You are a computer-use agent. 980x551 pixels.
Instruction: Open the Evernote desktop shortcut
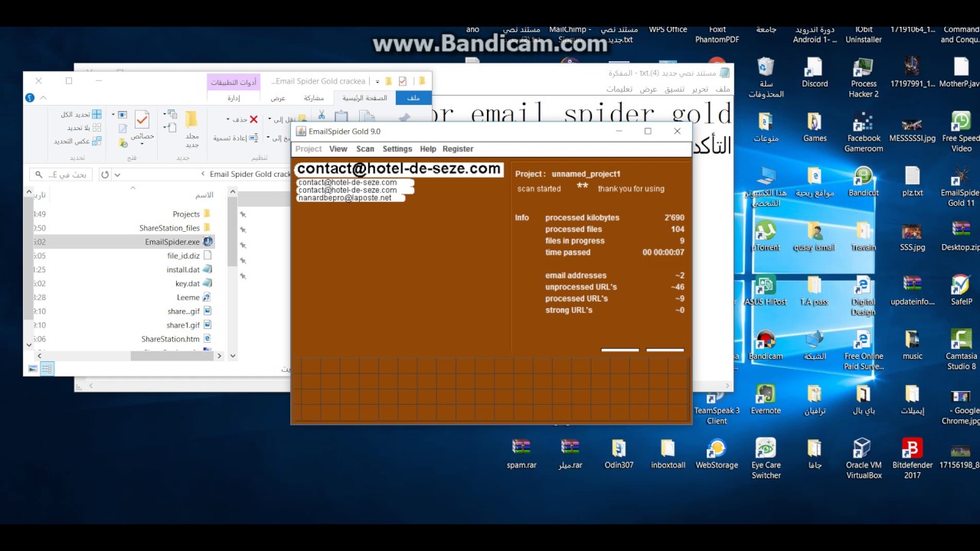tap(766, 400)
